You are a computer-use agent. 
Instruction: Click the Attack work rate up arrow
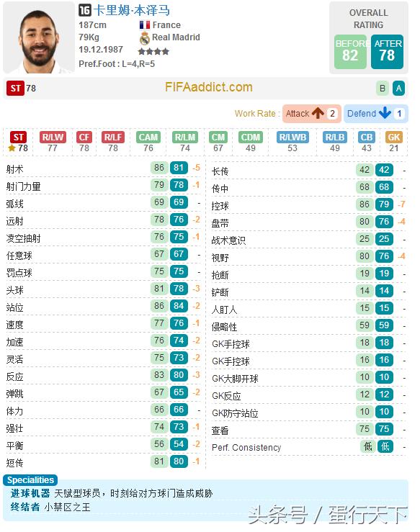click(x=318, y=113)
